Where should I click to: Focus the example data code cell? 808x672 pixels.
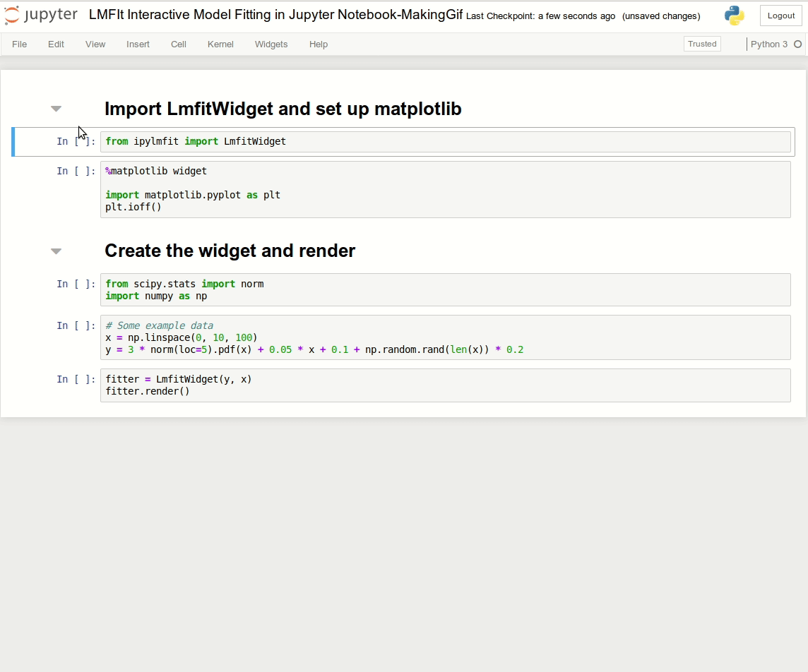point(445,337)
